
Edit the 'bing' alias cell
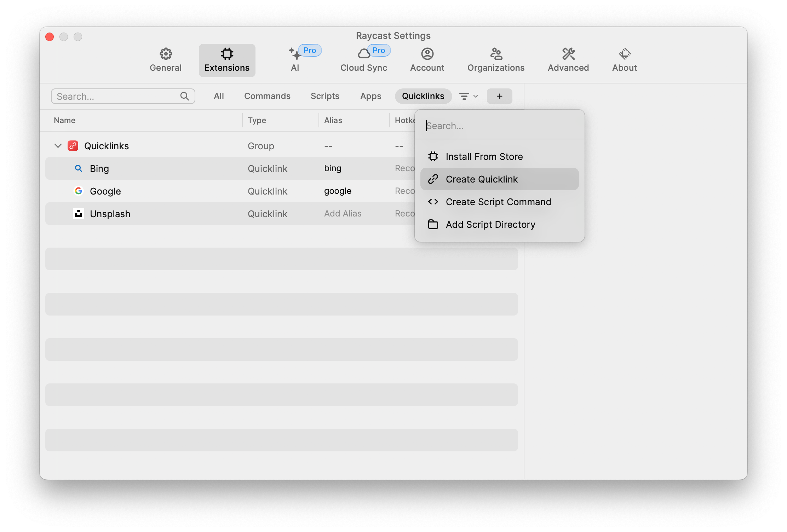333,168
